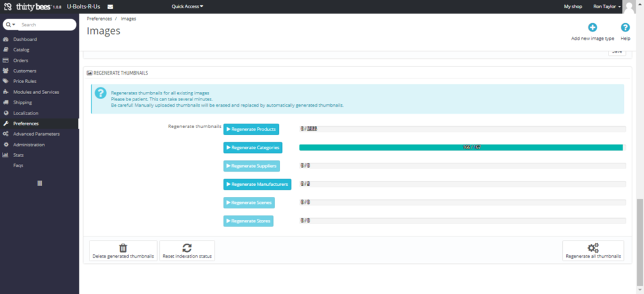
Task: Click the Add new image type icon
Action: point(592,28)
